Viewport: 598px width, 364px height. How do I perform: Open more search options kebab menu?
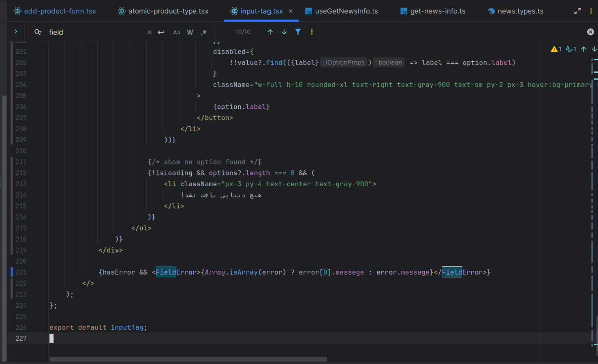click(312, 32)
